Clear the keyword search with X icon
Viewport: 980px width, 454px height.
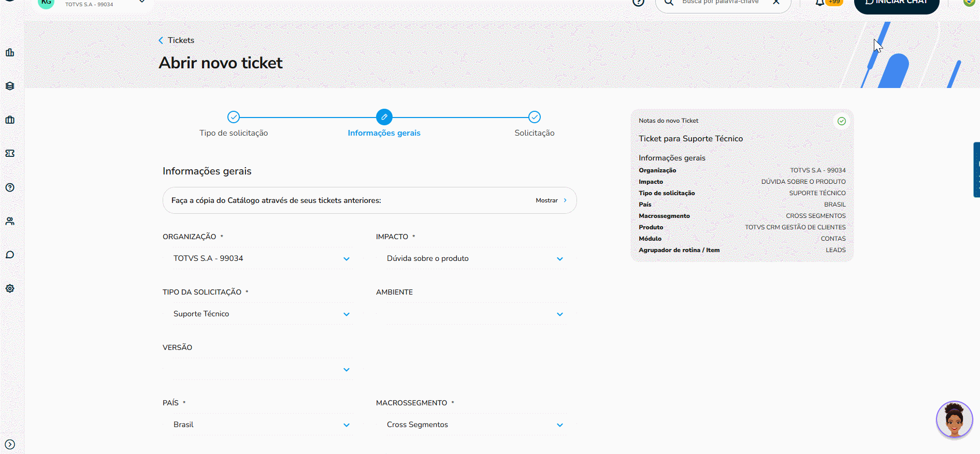pyautogui.click(x=776, y=2)
